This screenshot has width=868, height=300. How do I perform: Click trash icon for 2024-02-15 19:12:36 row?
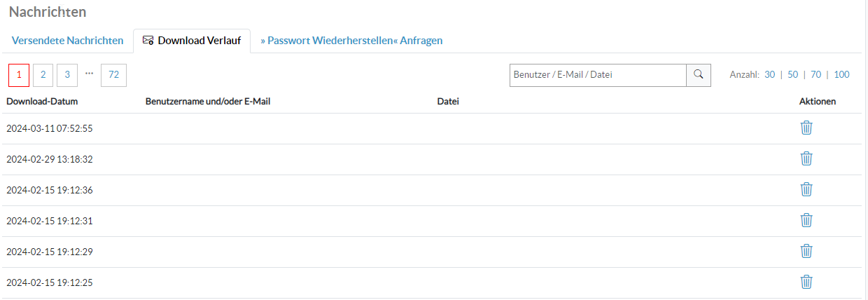(806, 189)
